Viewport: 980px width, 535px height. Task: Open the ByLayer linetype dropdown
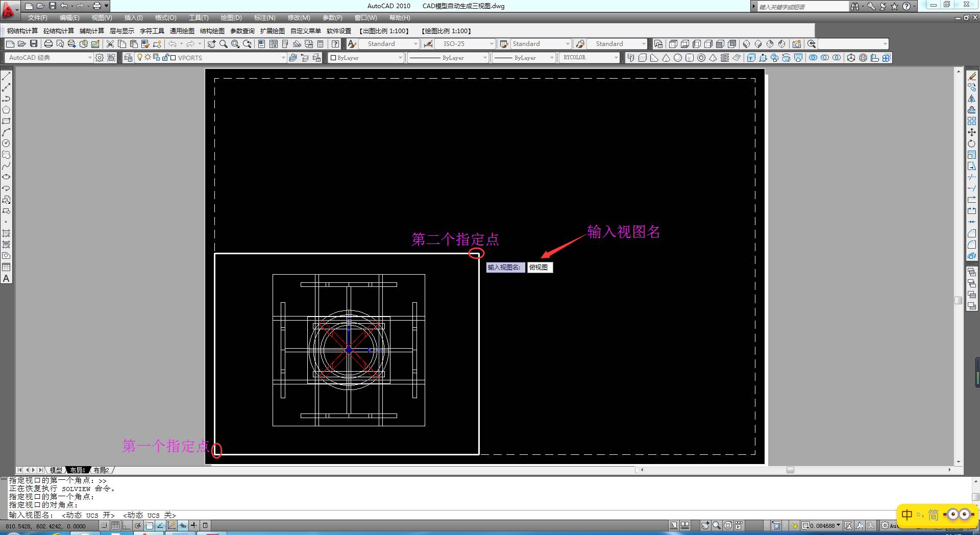[448, 58]
